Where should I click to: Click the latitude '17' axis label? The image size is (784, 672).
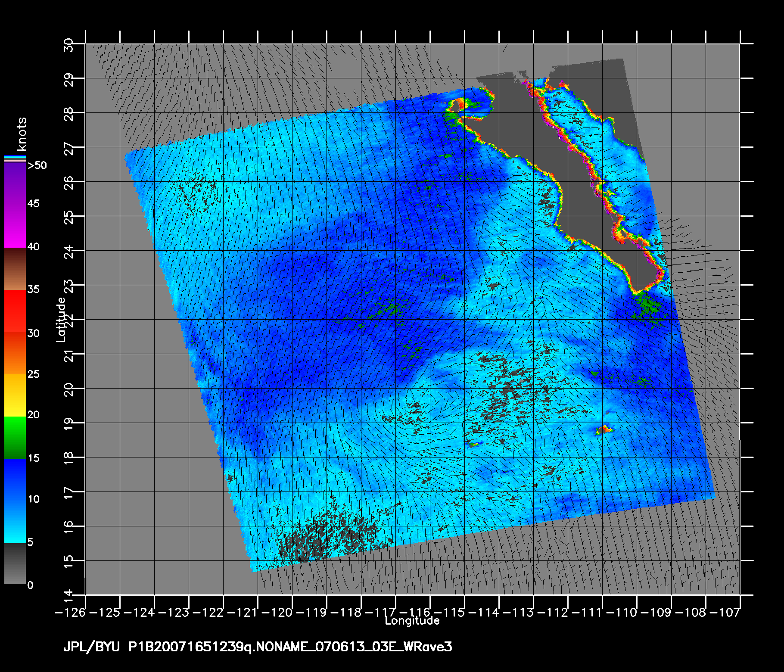coord(69,492)
